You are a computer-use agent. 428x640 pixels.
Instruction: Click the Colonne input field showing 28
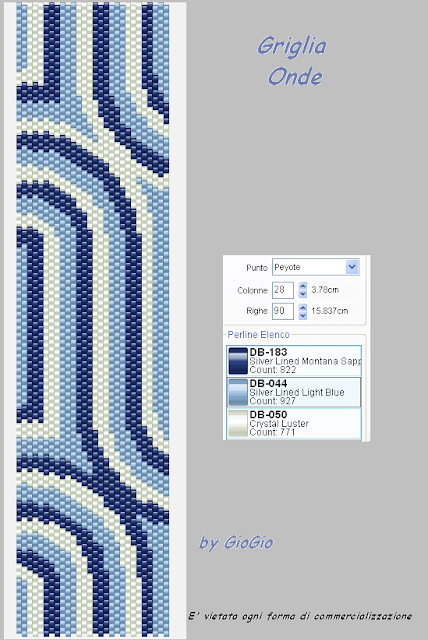pos(283,290)
